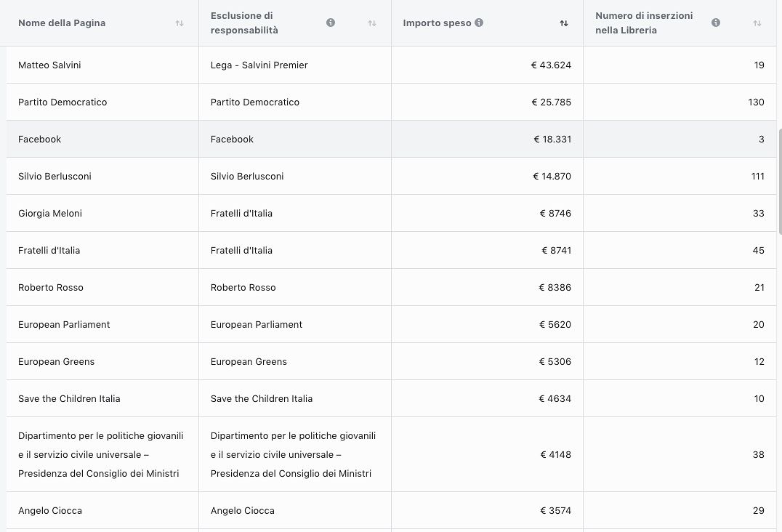This screenshot has width=782, height=532.
Task: Click Numero di inserzioni nella Libreria header
Action: (x=644, y=23)
